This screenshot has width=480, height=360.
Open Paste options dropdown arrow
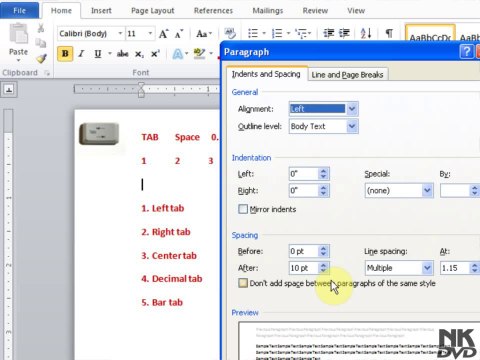pyautogui.click(x=18, y=60)
